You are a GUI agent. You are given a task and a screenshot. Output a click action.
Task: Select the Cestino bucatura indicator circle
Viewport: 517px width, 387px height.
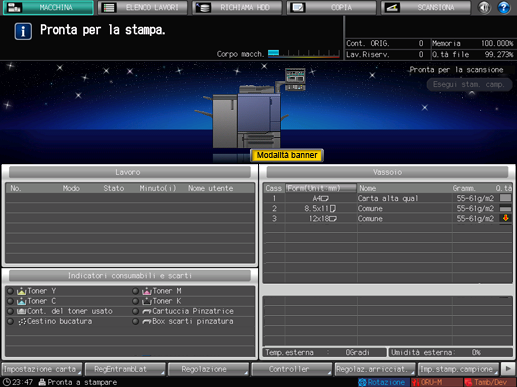click(10, 322)
